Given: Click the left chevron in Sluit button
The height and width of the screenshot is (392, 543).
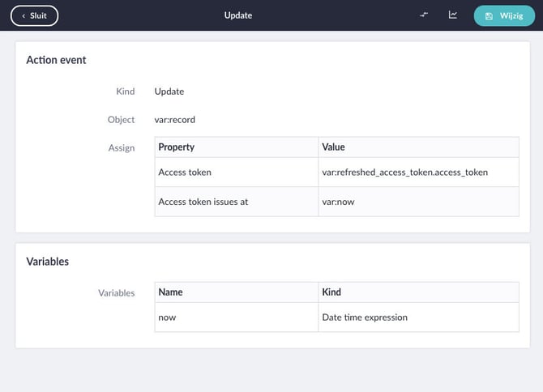Looking at the screenshot, I should coord(24,16).
